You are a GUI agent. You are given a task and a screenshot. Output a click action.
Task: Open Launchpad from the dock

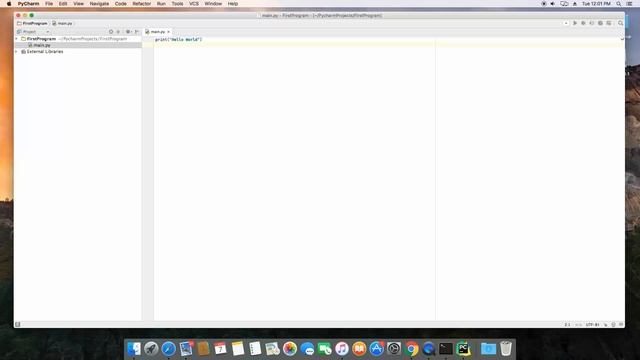pos(151,349)
